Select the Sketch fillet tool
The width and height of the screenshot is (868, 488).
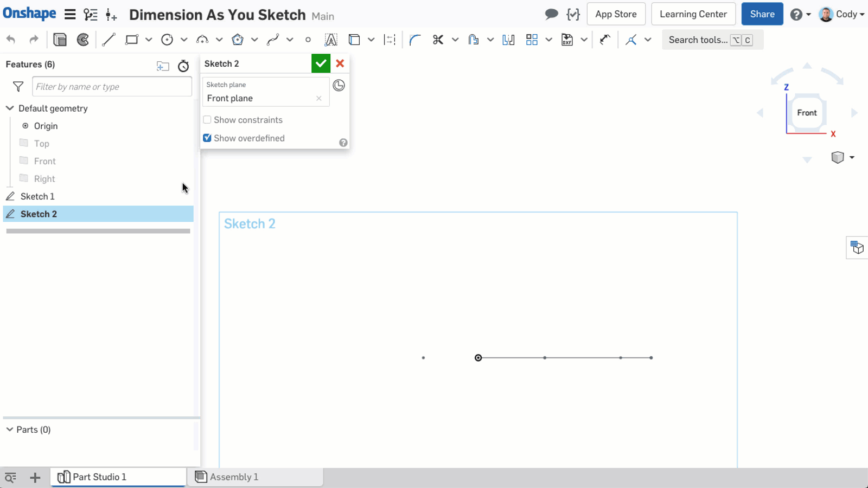pos(415,40)
